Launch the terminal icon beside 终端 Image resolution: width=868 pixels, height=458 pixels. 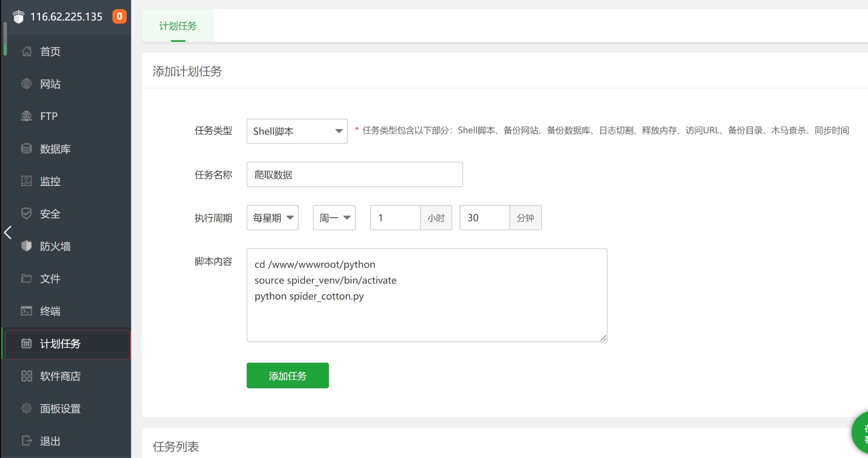coord(27,311)
